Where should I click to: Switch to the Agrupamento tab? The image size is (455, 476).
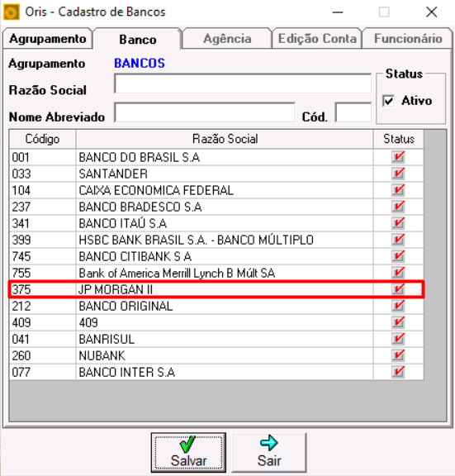pos(48,39)
